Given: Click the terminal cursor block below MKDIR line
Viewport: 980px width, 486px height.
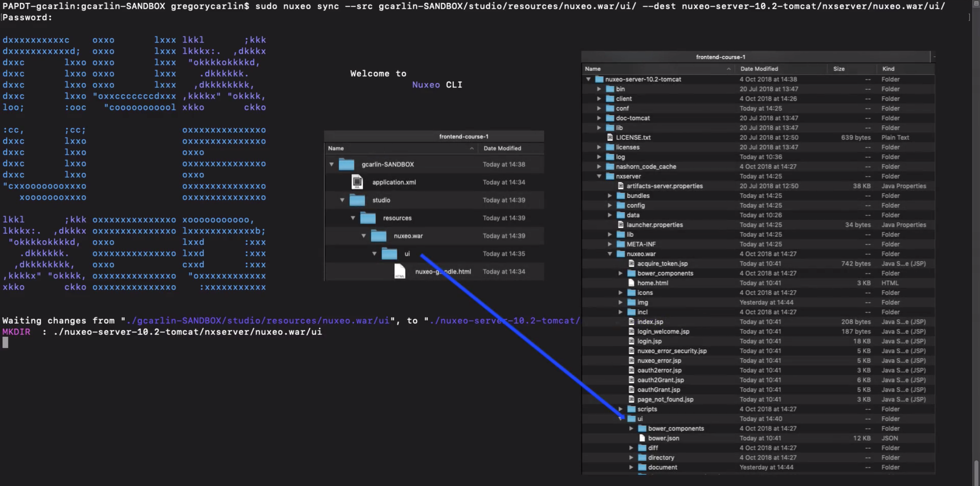Looking at the screenshot, I should coord(5,343).
